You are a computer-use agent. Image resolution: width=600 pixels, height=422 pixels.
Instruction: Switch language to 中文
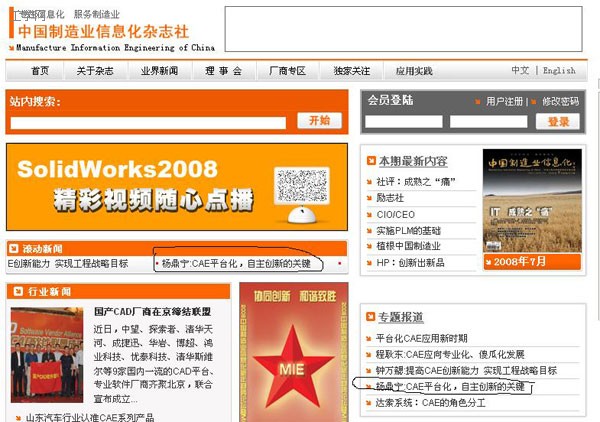coord(520,71)
